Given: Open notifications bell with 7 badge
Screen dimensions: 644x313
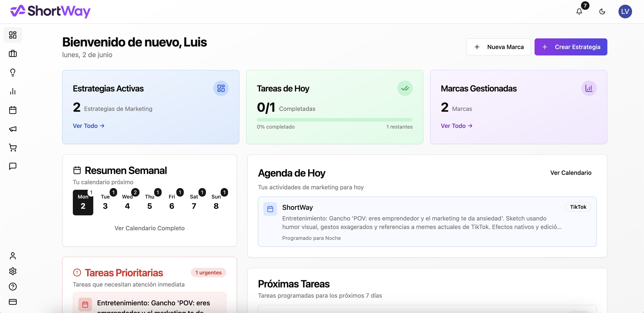Looking at the screenshot, I should point(579,11).
